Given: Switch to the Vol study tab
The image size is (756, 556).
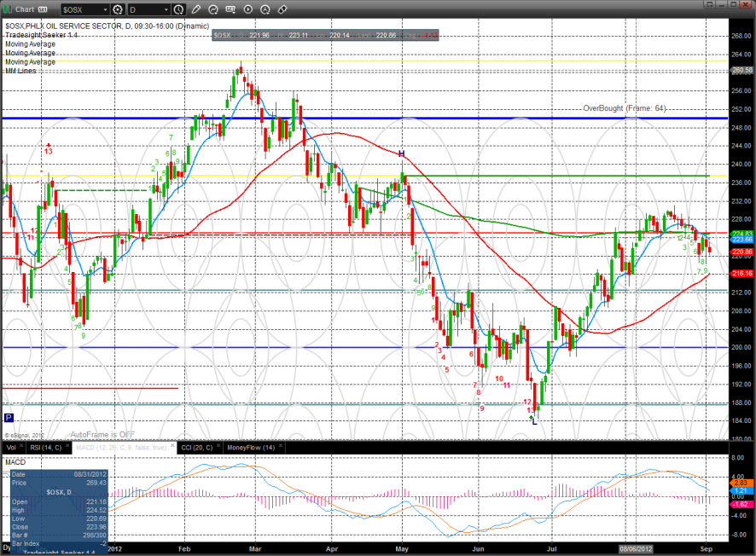Looking at the screenshot, I should click(11, 447).
